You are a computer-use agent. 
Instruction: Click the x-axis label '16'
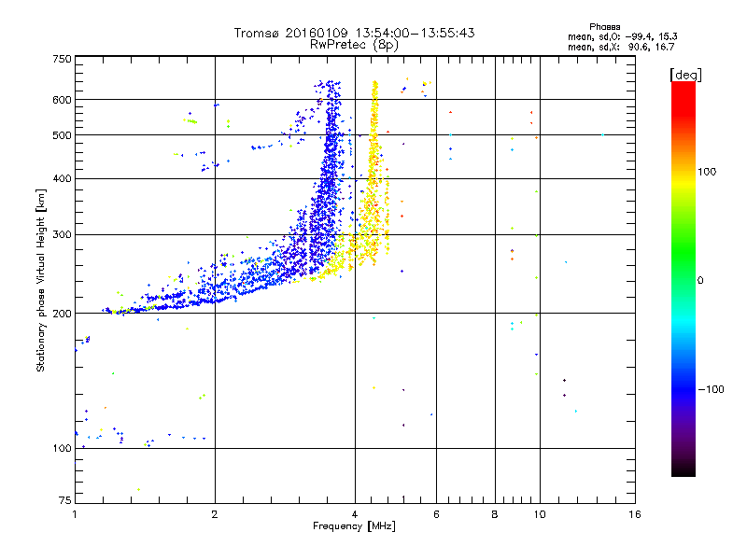point(635,514)
